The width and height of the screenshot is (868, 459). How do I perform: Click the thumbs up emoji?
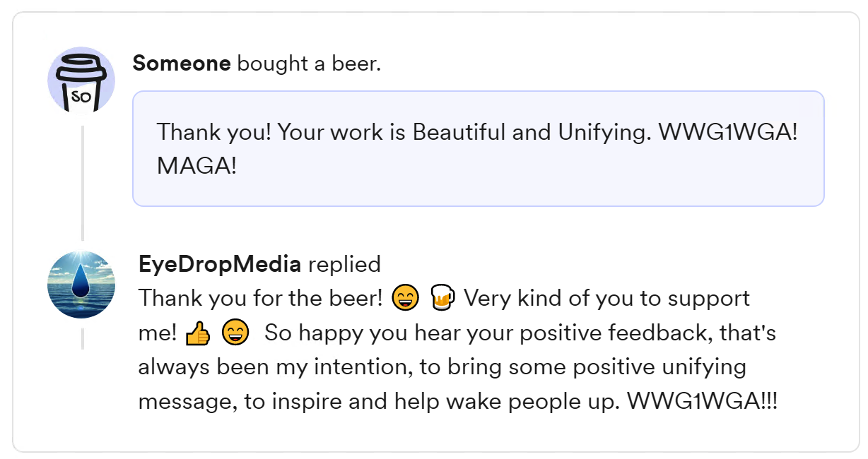pyautogui.click(x=197, y=333)
